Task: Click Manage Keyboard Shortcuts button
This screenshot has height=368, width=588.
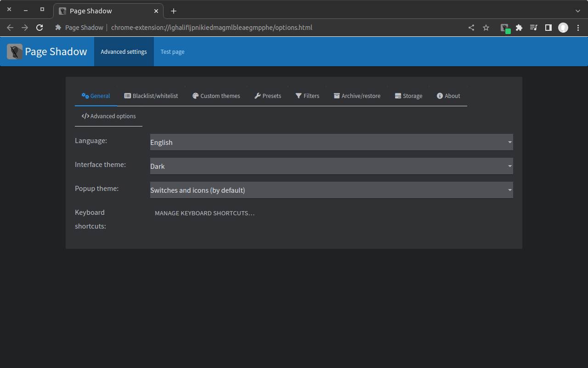Action: point(205,213)
